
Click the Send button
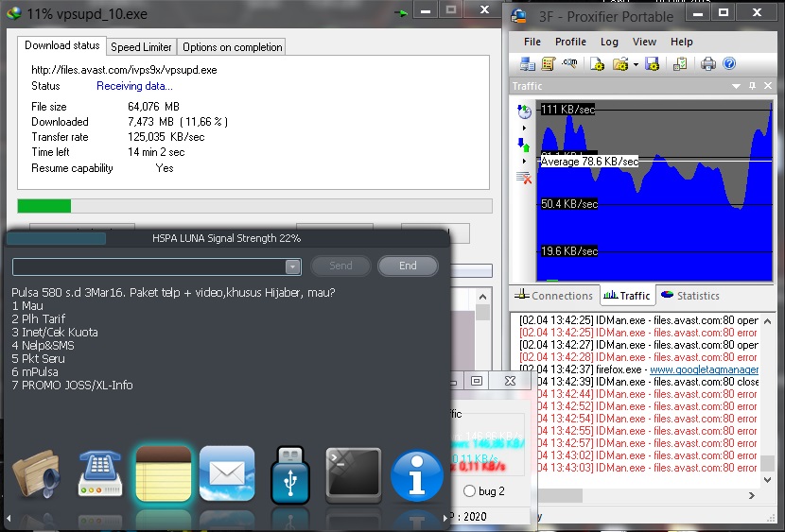click(x=340, y=266)
